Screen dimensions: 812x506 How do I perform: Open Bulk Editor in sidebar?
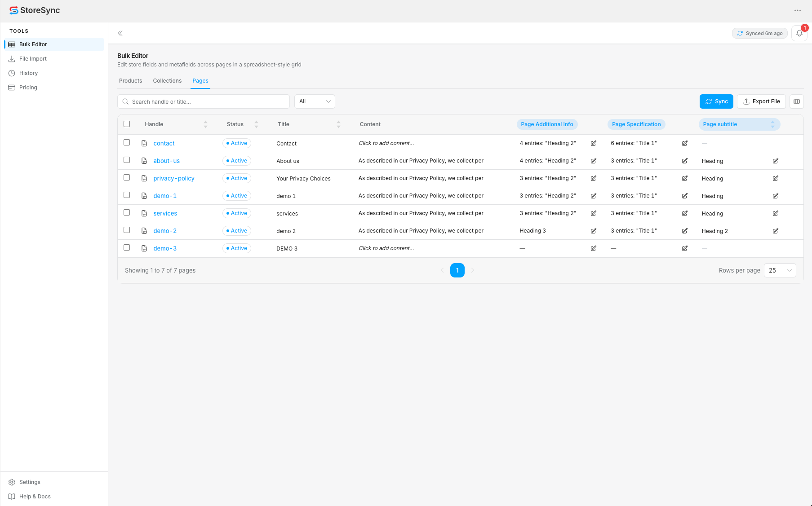[x=54, y=44]
